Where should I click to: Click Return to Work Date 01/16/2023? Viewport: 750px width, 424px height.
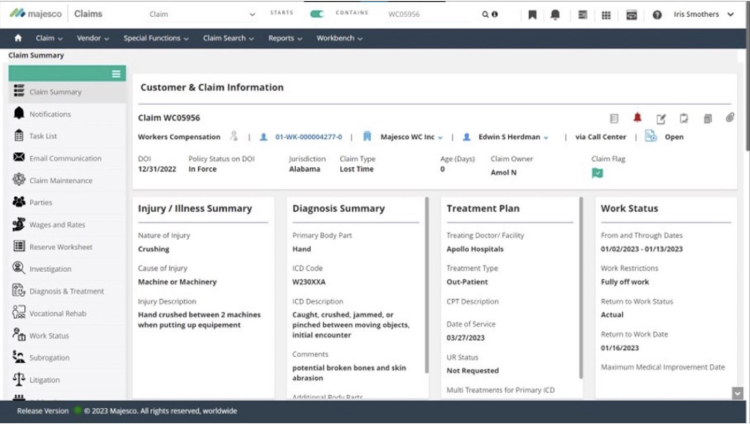pyautogui.click(x=619, y=348)
